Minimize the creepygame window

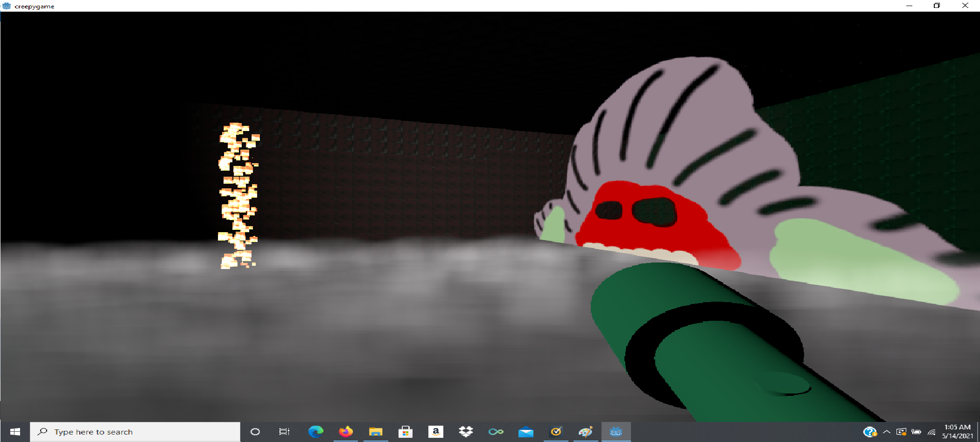pos(909,6)
